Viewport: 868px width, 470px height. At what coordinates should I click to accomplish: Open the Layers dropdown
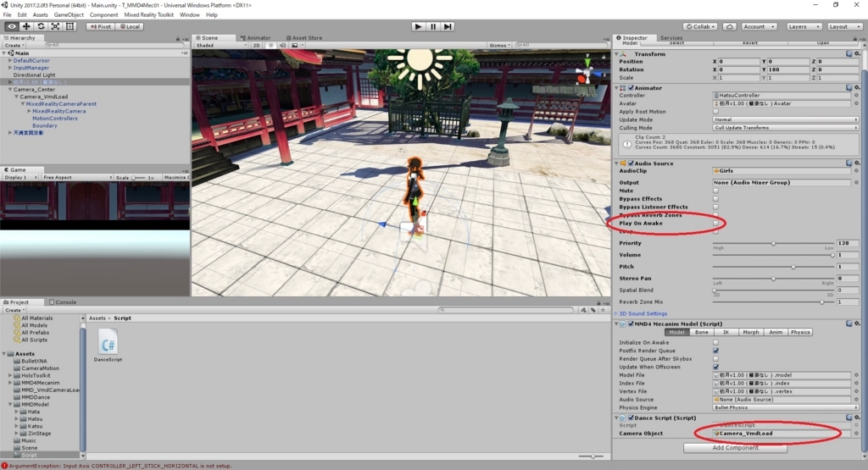(804, 26)
